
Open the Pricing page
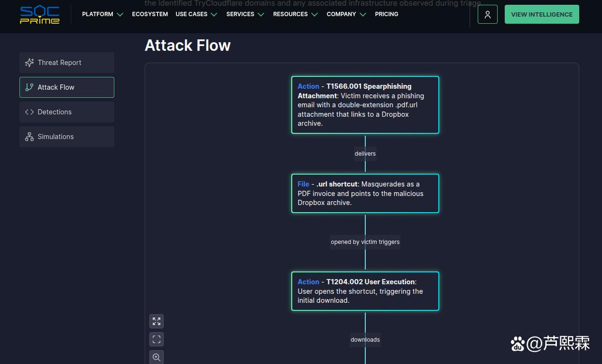tap(386, 15)
